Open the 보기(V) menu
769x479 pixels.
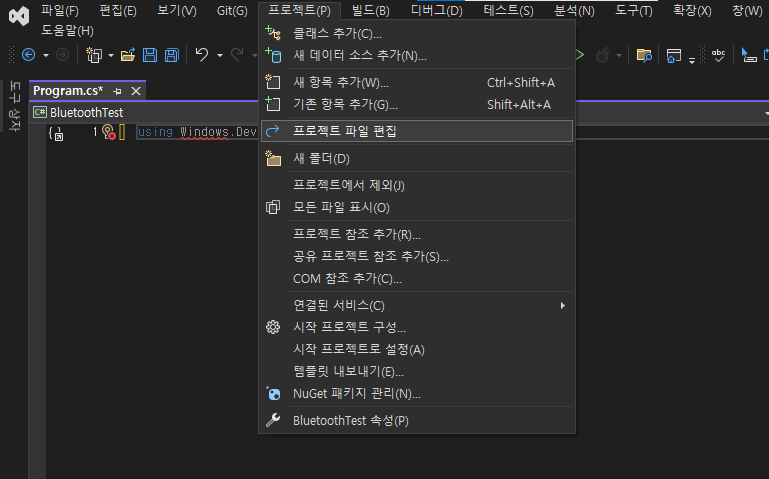[x=177, y=10]
